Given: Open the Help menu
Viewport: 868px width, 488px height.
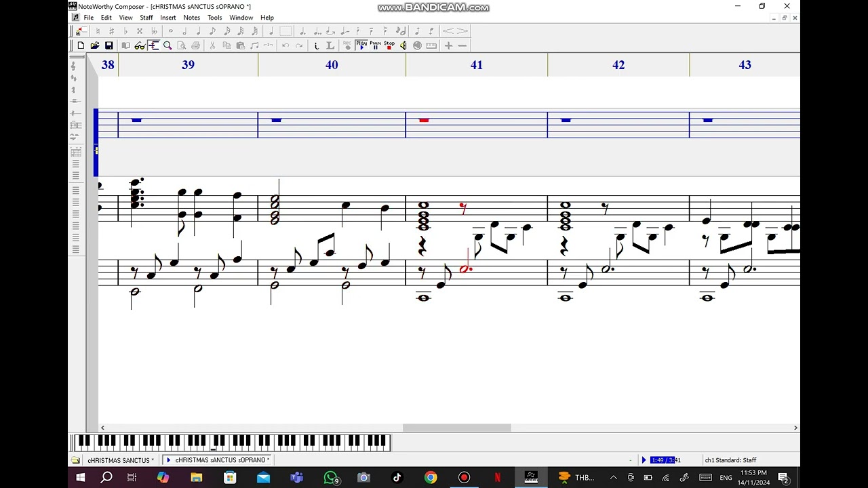Looking at the screenshot, I should pyautogui.click(x=267, y=18).
